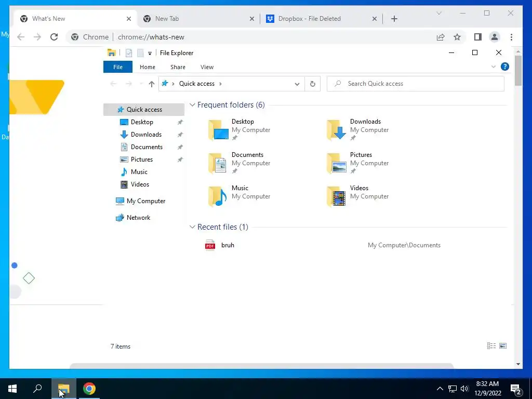Select Pictures in the navigation pane
This screenshot has height=399, width=532.
[141, 159]
